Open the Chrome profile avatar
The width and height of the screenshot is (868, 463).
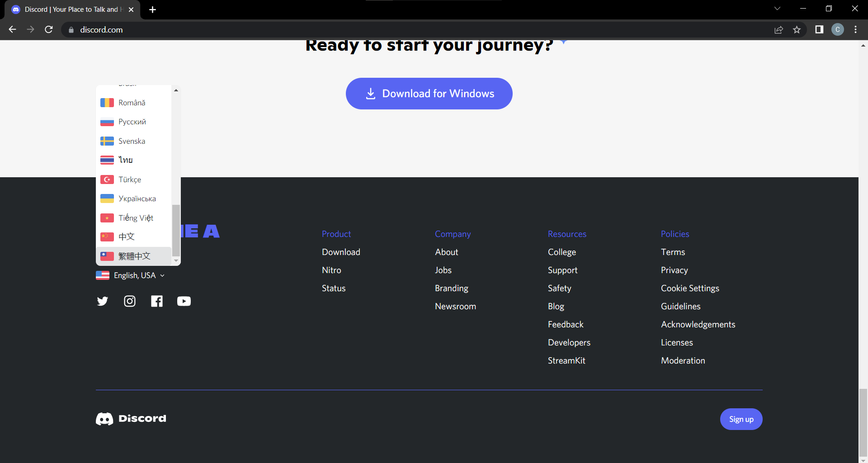pos(838,29)
